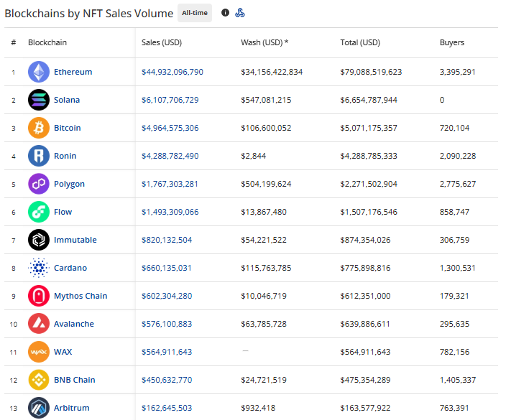Click the Polygon logo icon
This screenshot has height=420, width=506.
click(x=39, y=184)
